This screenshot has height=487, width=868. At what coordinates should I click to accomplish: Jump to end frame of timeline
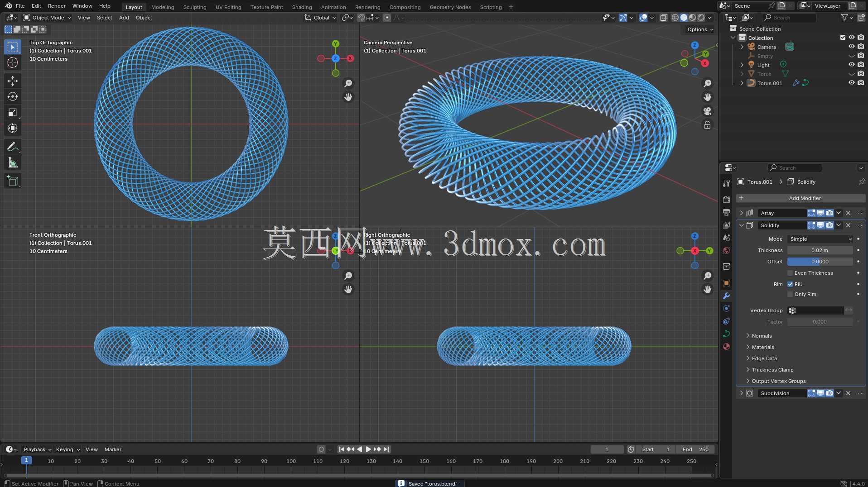386,449
